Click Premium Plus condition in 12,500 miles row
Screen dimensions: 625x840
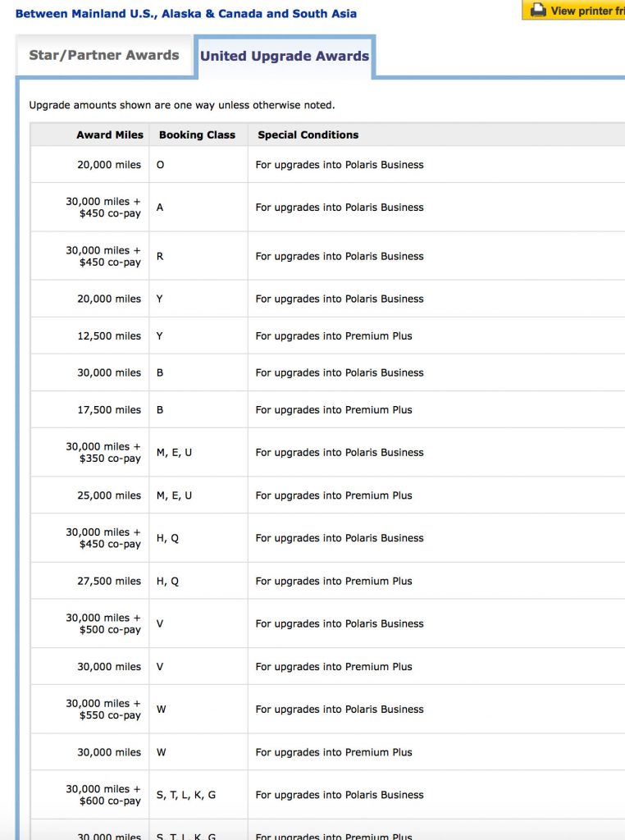coord(334,336)
